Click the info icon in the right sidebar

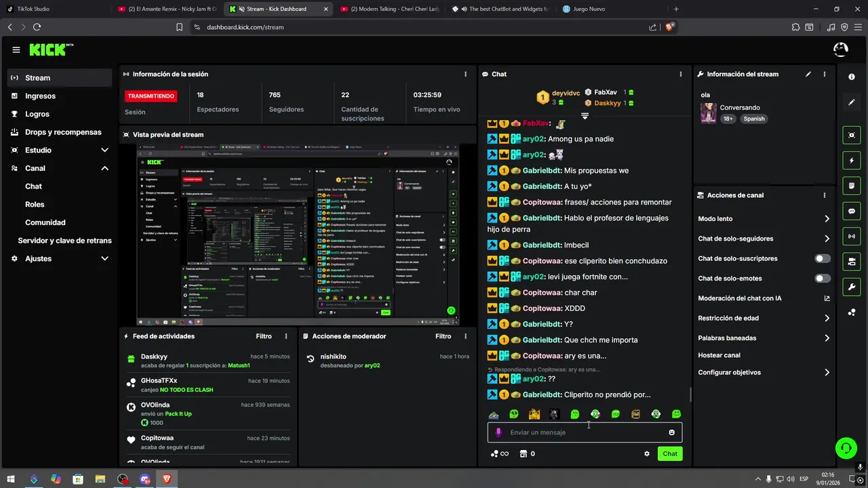coord(852,77)
